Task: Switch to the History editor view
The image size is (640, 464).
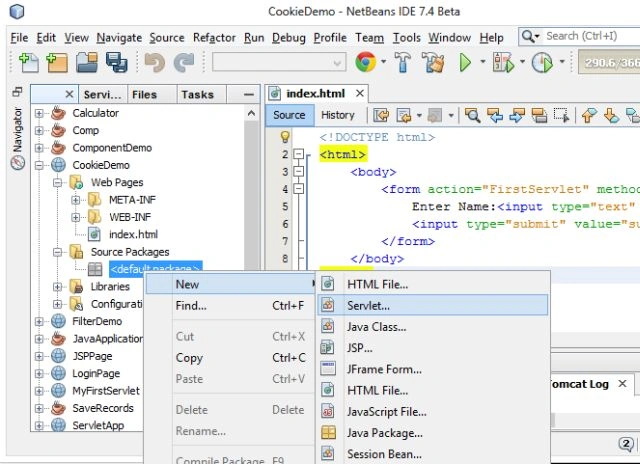Action: [x=338, y=115]
